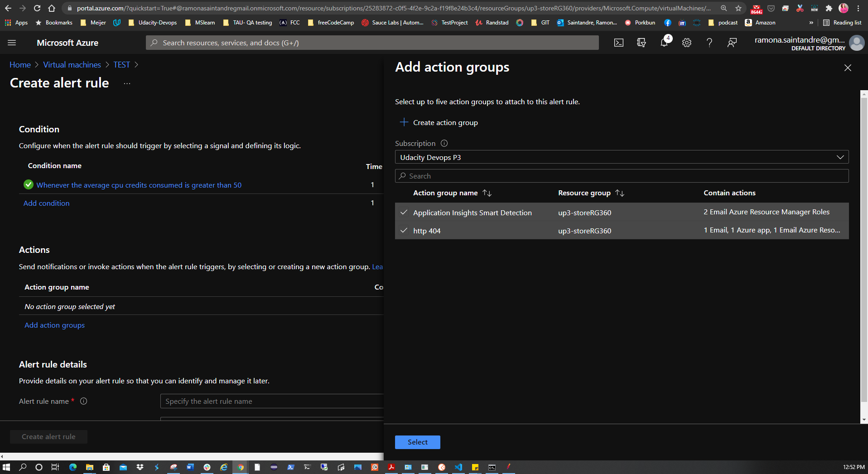This screenshot has width=868, height=474.
Task: Open File Explorer from taskbar
Action: pyautogui.click(x=89, y=467)
